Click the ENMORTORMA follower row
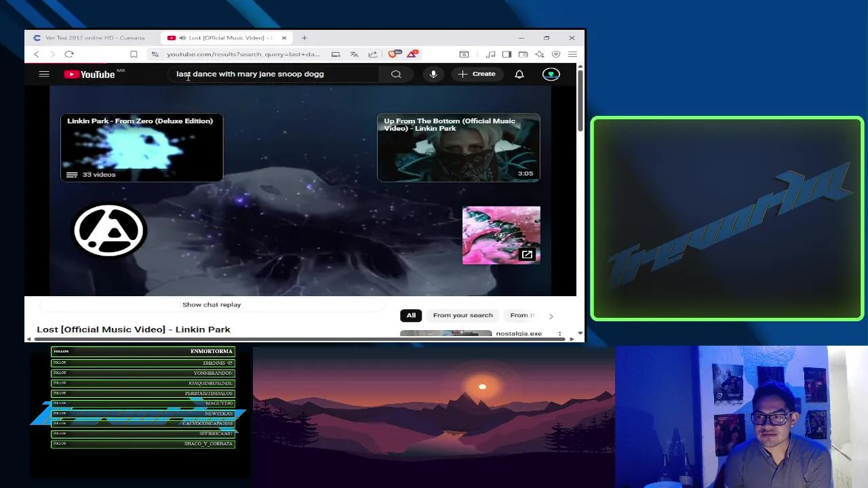The width and height of the screenshot is (868, 488). (143, 351)
